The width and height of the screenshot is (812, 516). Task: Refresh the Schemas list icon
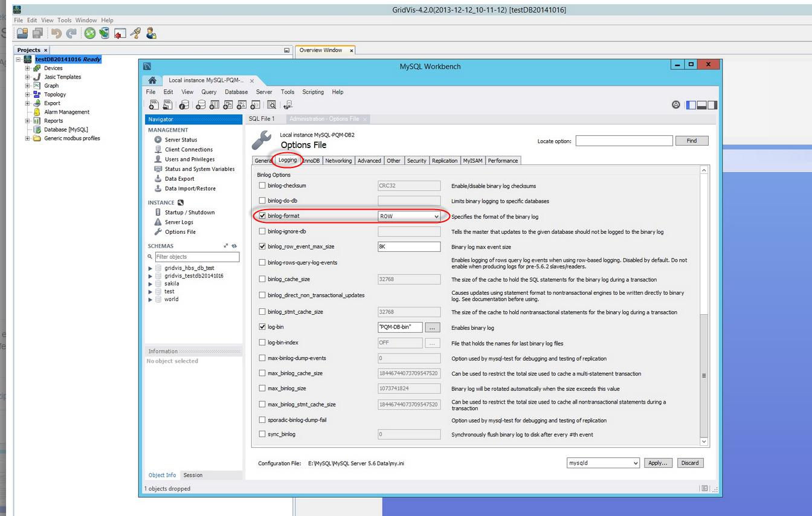[234, 246]
